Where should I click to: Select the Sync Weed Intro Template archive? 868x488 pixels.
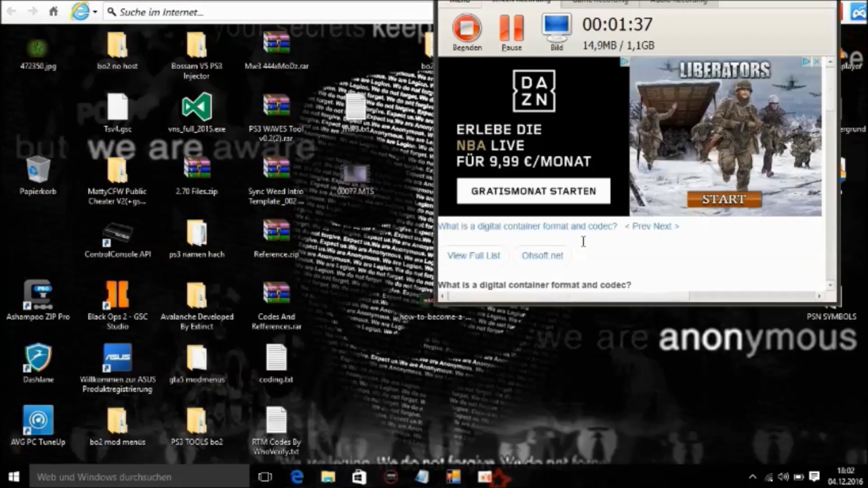pos(276,181)
